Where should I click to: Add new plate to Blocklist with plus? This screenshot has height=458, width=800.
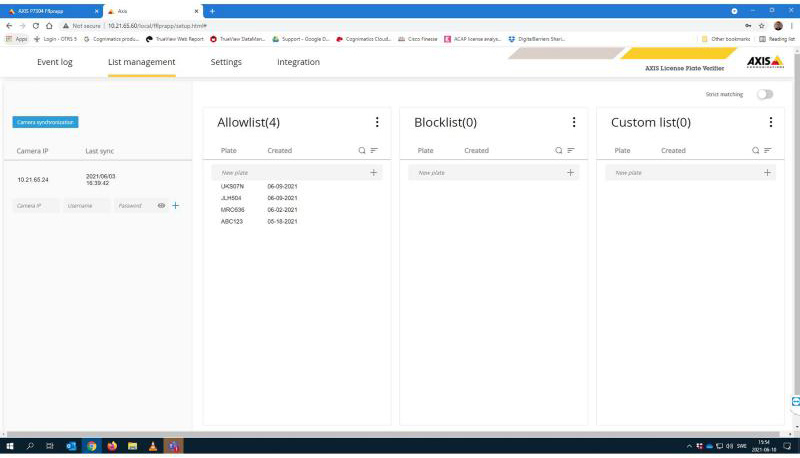pos(570,173)
